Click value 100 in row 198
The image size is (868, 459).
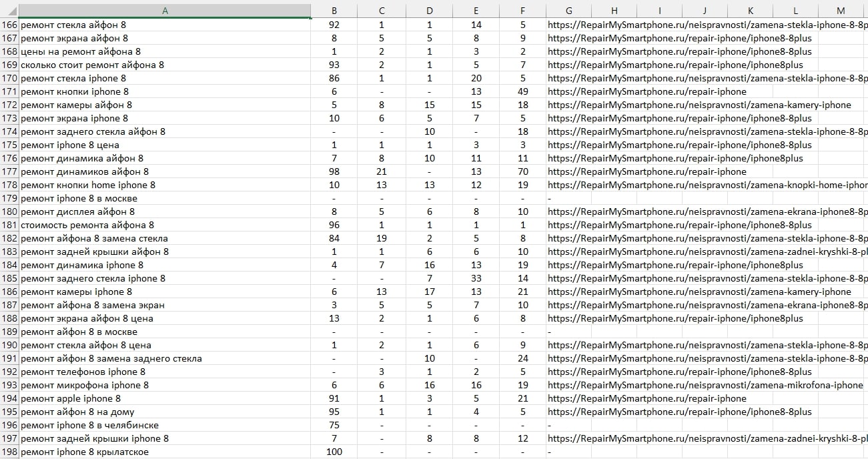click(x=334, y=452)
